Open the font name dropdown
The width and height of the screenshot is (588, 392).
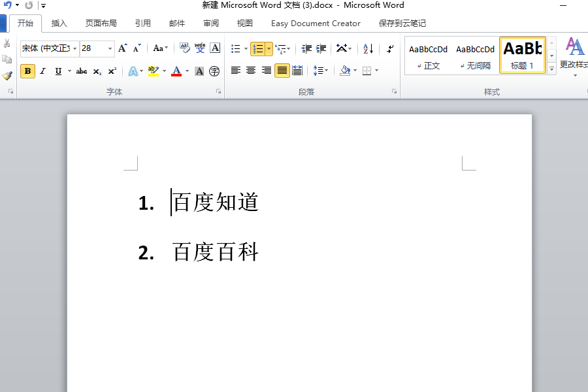74,48
